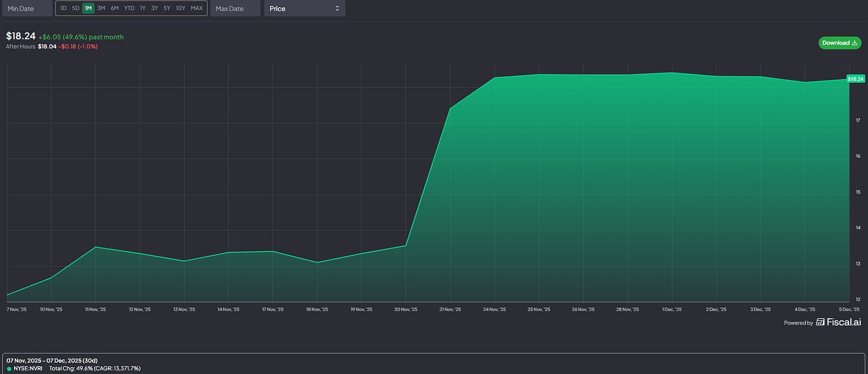
Task: Select the 1D time range
Action: 63,8
